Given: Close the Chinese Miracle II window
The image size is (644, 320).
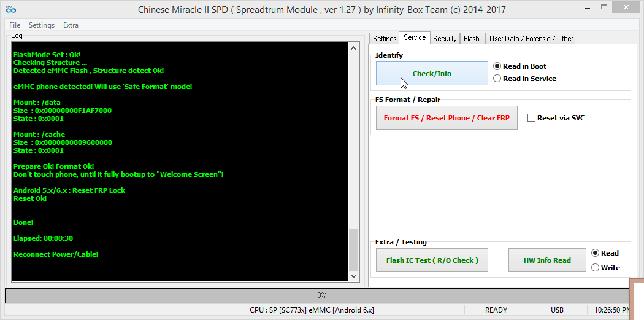Looking at the screenshot, I should coord(626,7).
